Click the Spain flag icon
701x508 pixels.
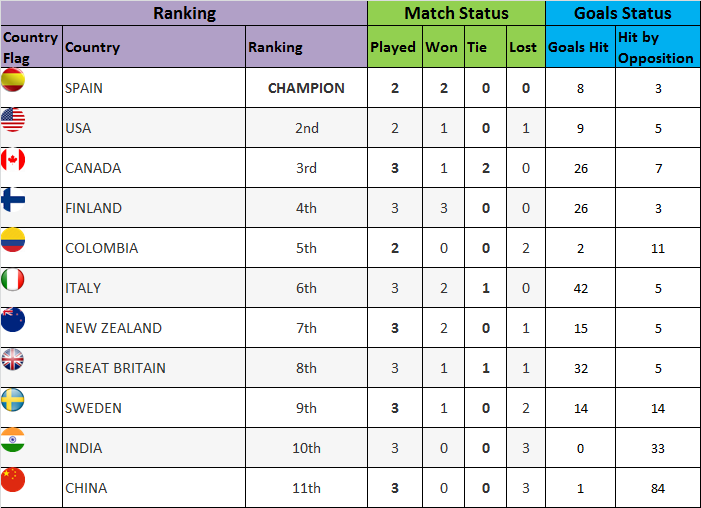tap(13, 80)
